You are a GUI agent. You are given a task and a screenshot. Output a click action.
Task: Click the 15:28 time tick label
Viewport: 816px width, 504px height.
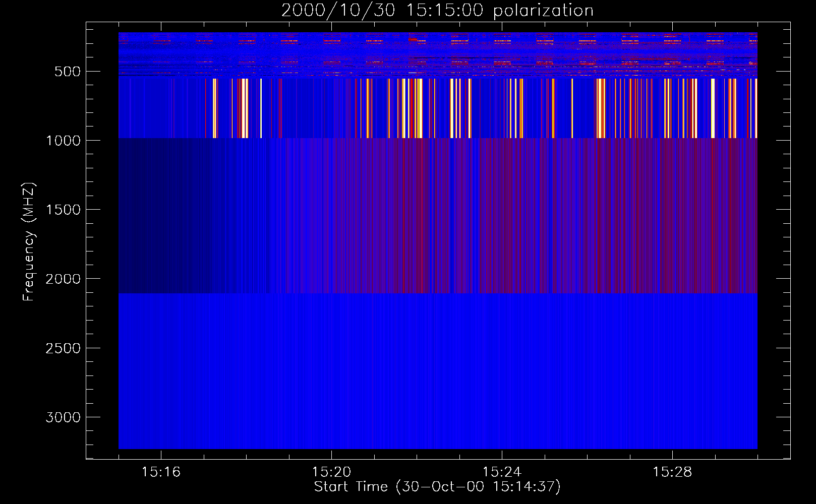672,472
